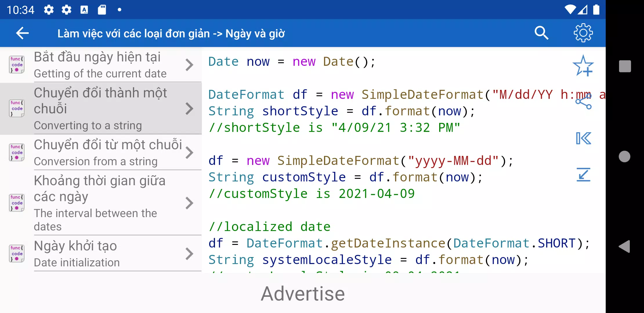Tap Android back triangle button

(624, 247)
